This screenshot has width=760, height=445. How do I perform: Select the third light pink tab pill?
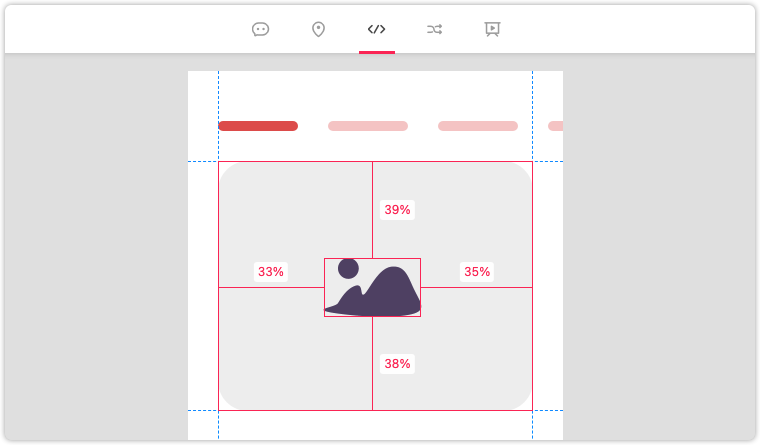(x=478, y=126)
